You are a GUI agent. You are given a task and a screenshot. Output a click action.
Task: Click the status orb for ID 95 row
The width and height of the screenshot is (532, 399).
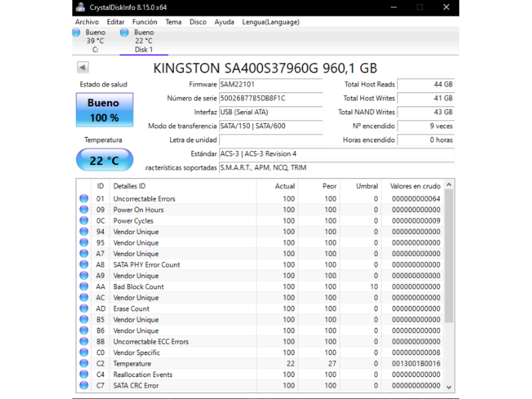[84, 243]
